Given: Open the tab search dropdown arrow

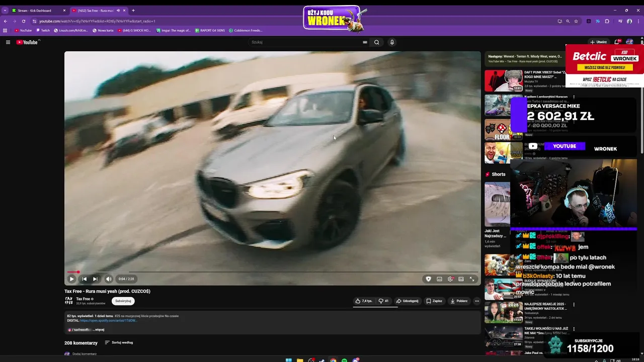Looking at the screenshot, I should 5,11.
